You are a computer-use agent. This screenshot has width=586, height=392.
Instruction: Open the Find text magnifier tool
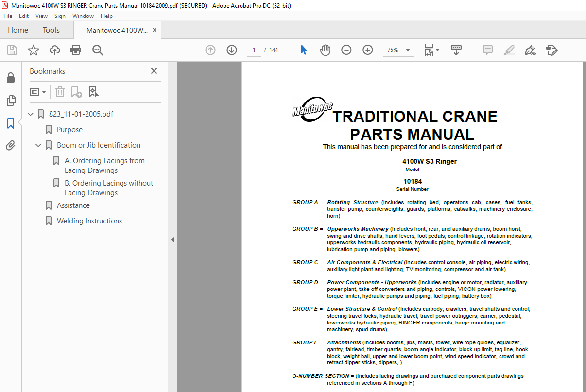pyautogui.click(x=98, y=50)
